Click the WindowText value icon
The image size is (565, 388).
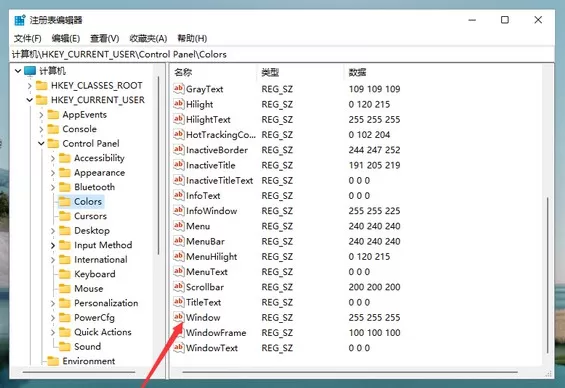click(x=178, y=347)
